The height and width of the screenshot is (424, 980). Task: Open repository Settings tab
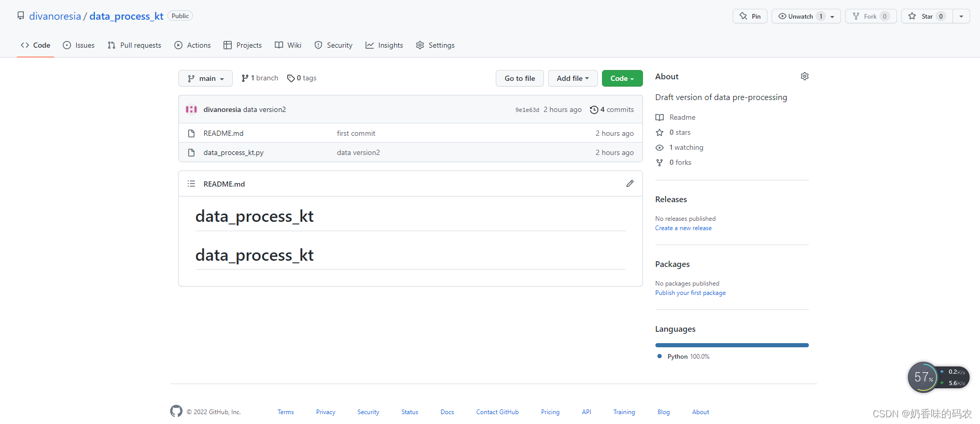(435, 45)
